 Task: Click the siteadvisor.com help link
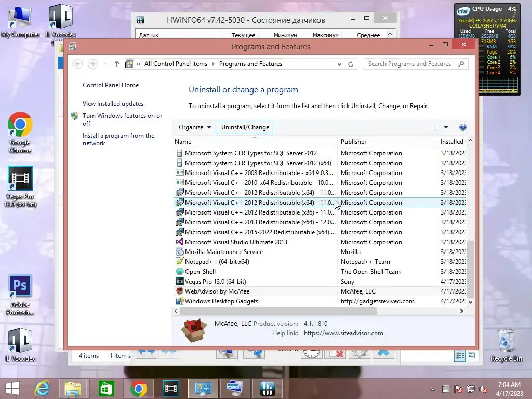(343, 333)
